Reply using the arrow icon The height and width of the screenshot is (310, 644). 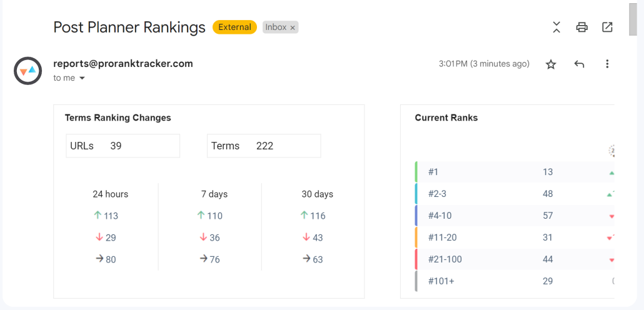coord(579,64)
